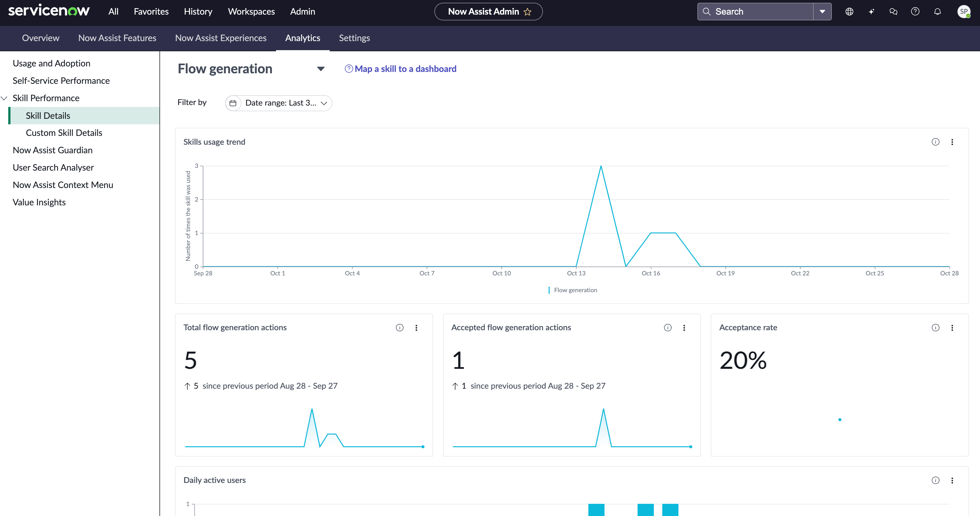980x516 pixels.
Task: Open Now Assist Context Menu analytics
Action: (63, 185)
